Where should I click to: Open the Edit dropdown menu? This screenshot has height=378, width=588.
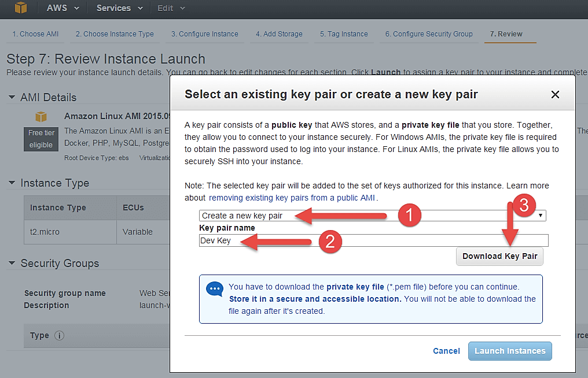coord(171,8)
